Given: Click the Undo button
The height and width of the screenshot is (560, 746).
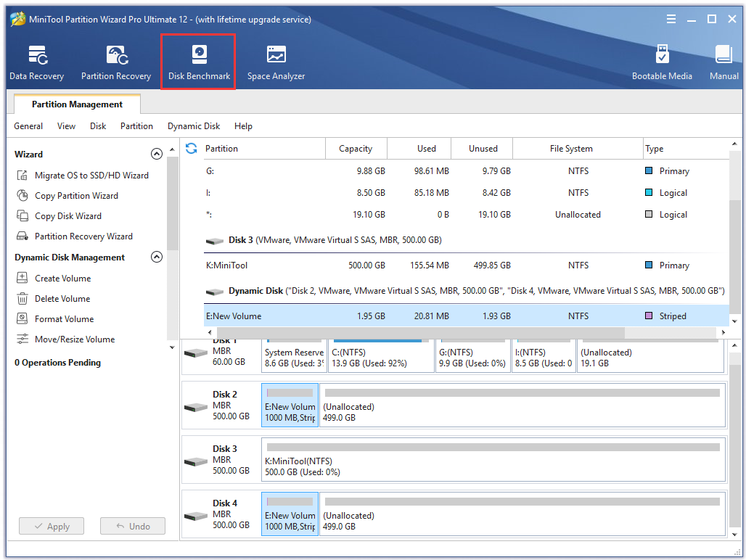Looking at the screenshot, I should pyautogui.click(x=133, y=526).
